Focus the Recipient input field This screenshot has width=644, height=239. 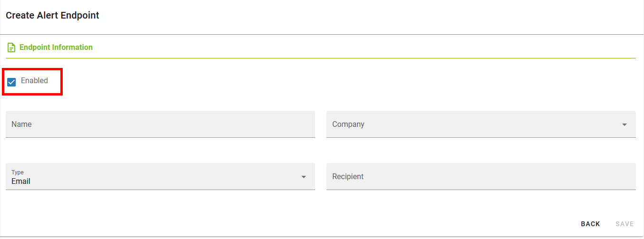[x=481, y=177]
